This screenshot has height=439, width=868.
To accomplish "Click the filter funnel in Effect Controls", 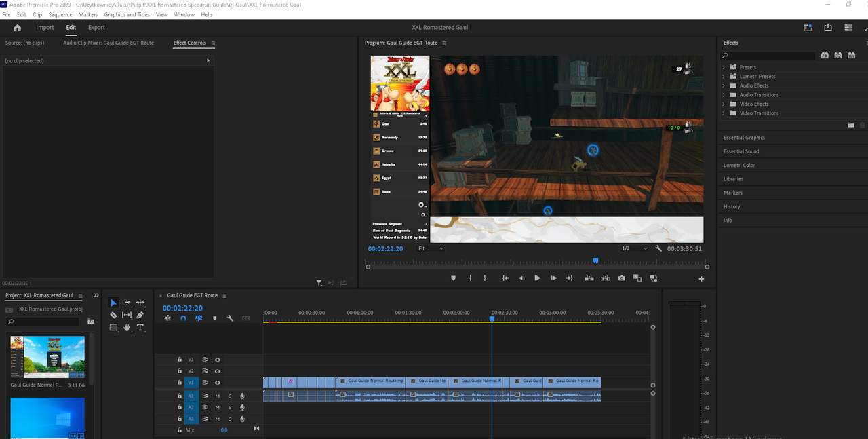I will point(319,283).
